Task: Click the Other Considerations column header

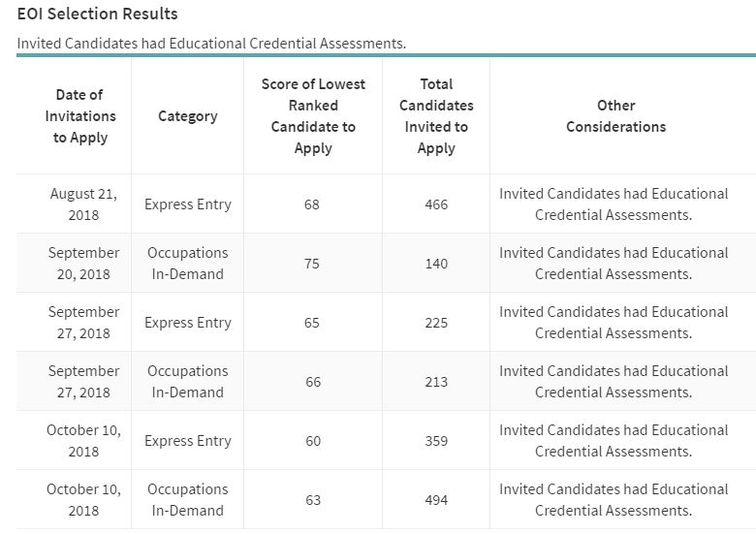Action: coord(615,116)
